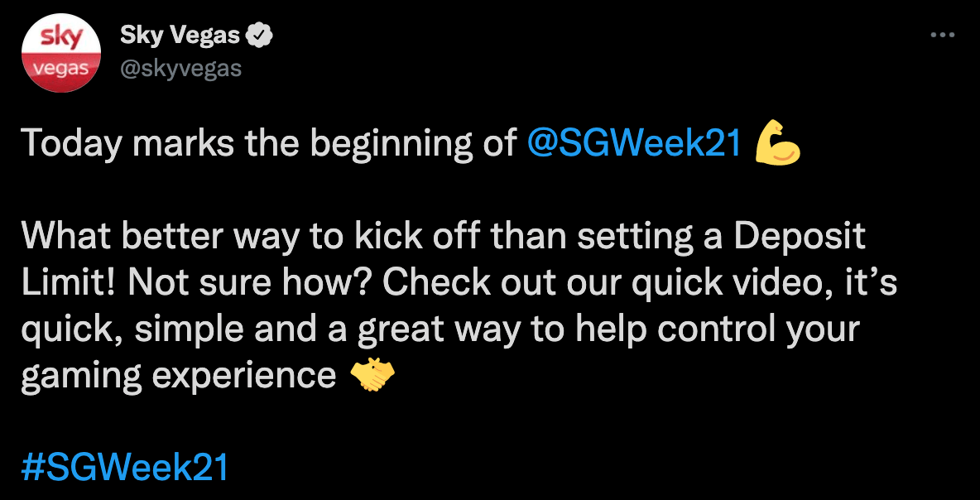This screenshot has height=500, width=980.
Task: Open the three-dot more options menu
Action: [943, 36]
